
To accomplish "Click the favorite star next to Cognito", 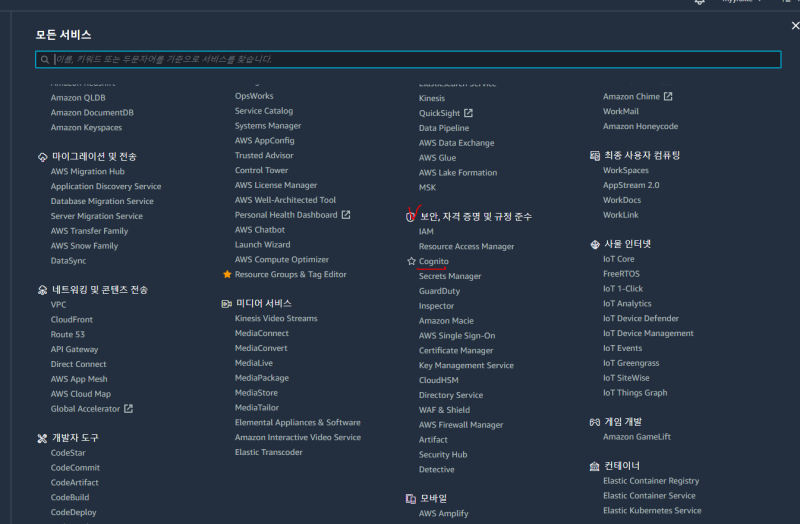I will (x=411, y=261).
